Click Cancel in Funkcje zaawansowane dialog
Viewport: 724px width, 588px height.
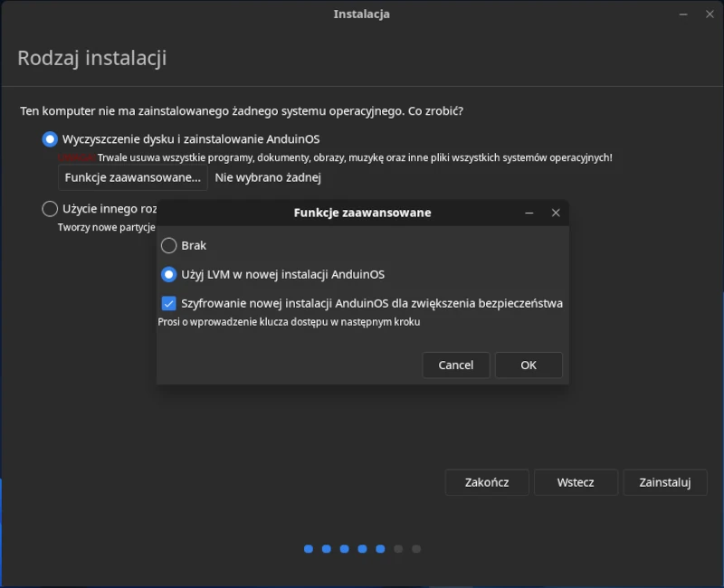point(456,365)
